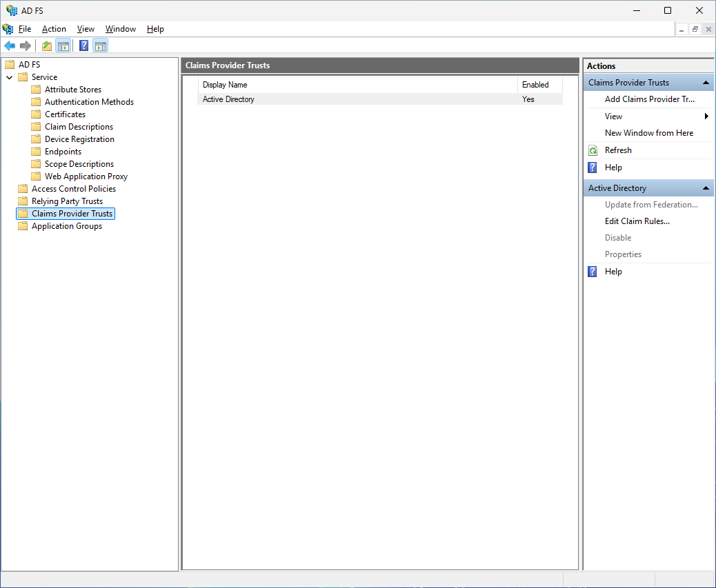This screenshot has width=716, height=588.
Task: Click New Window from Here action
Action: [649, 133]
